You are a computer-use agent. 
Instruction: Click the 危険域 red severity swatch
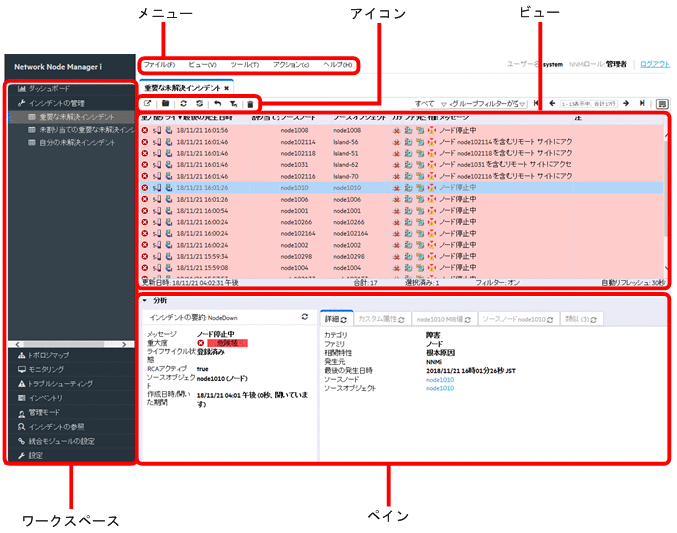point(228,343)
